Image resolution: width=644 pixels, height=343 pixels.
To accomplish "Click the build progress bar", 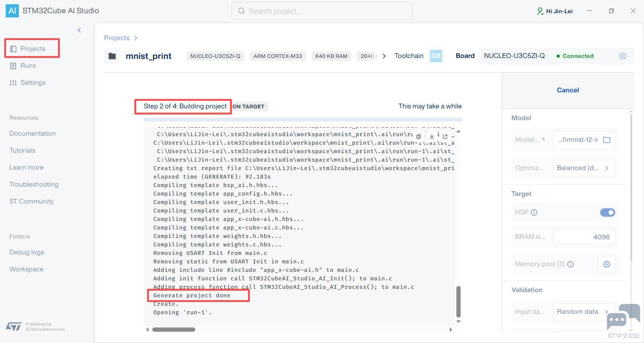I will tap(303, 120).
